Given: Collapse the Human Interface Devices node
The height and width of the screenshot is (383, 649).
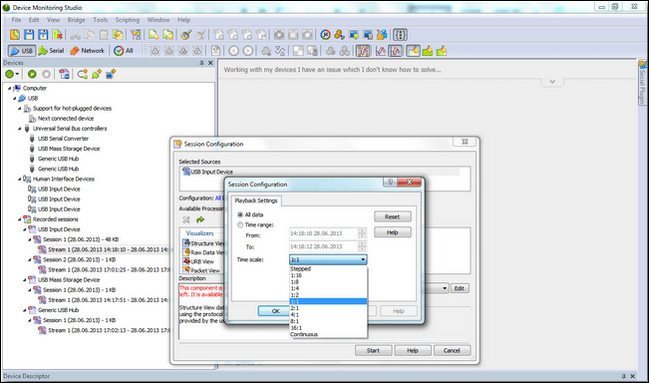Looking at the screenshot, I should tap(19, 179).
